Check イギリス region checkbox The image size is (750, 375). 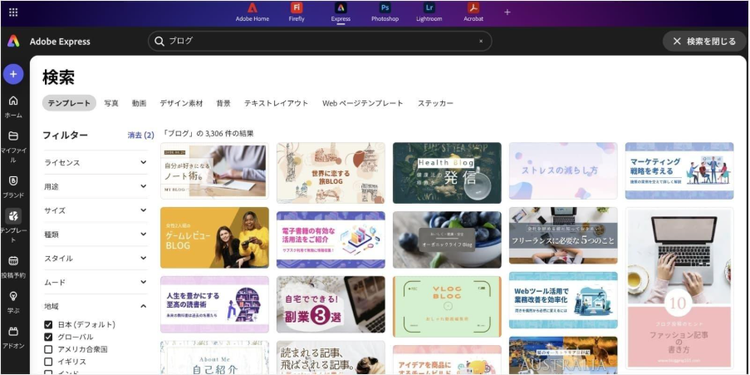pos(48,362)
